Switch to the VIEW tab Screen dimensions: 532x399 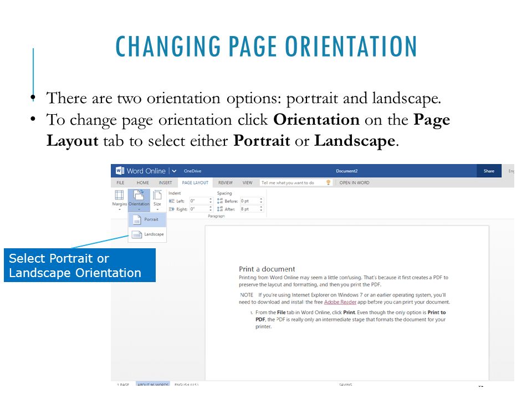click(247, 182)
